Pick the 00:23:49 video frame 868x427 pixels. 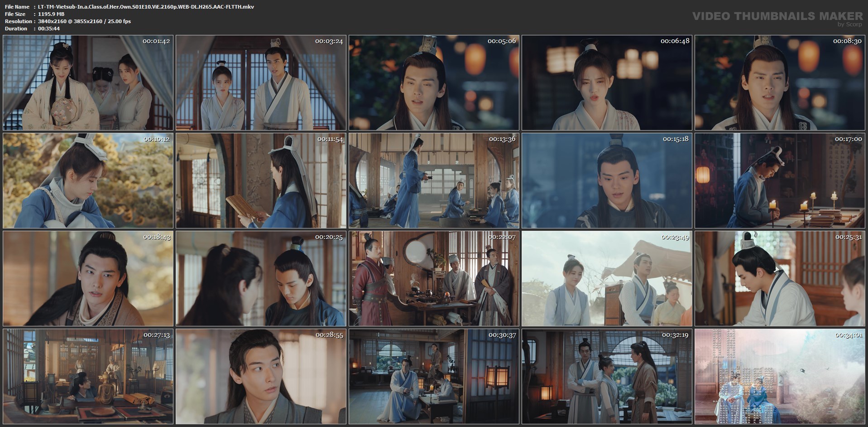pyautogui.click(x=607, y=279)
